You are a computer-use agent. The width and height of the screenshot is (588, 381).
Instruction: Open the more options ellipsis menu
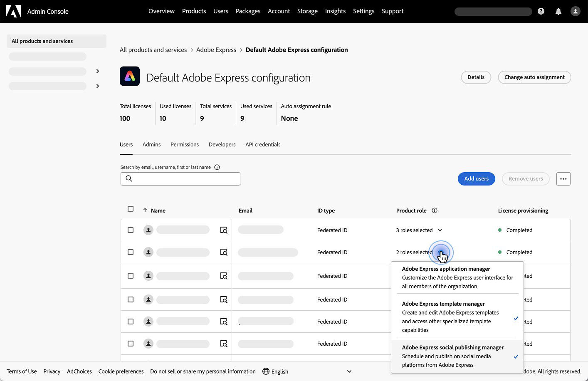pyautogui.click(x=563, y=178)
